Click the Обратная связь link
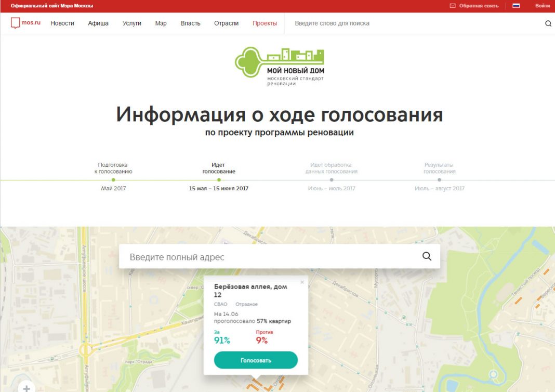The image size is (555, 392). tap(479, 6)
